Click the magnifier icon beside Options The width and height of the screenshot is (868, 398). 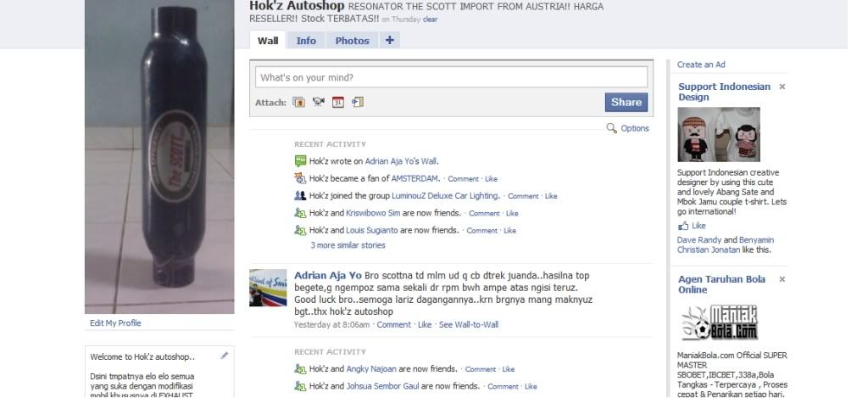[x=611, y=128]
